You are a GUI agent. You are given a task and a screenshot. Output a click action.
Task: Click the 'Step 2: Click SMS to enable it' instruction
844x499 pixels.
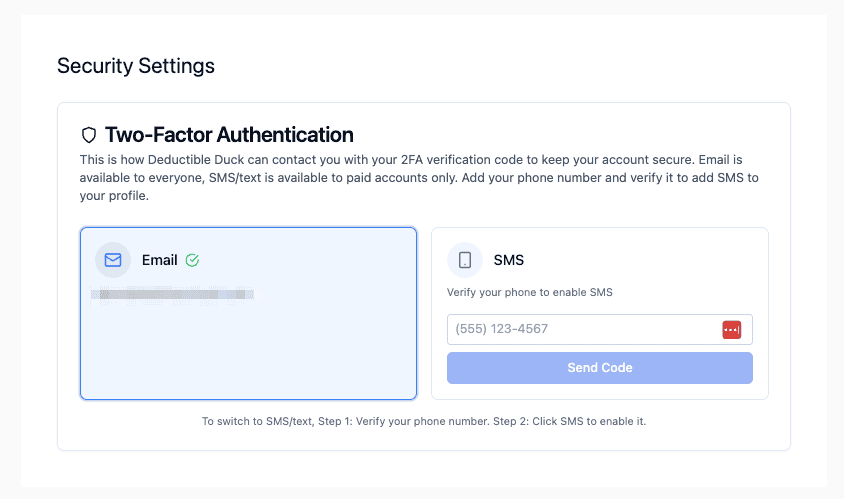pyautogui.click(x=569, y=422)
